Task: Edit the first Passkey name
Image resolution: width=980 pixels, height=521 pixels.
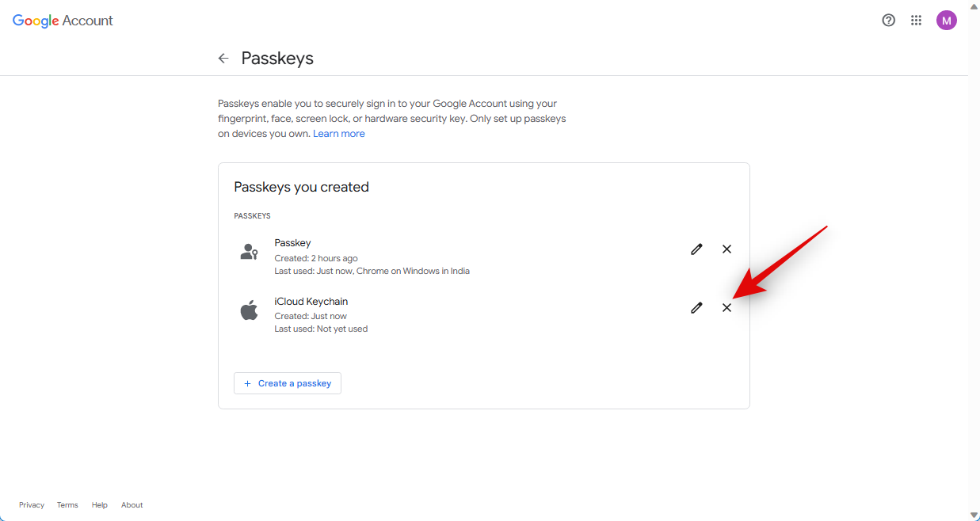Action: pos(696,249)
